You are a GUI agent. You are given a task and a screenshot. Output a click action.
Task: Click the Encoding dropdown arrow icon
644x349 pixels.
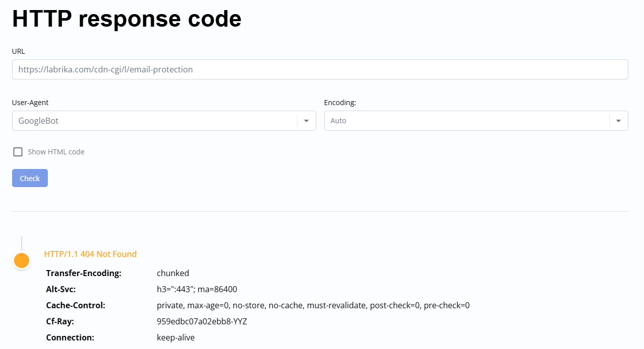(618, 121)
